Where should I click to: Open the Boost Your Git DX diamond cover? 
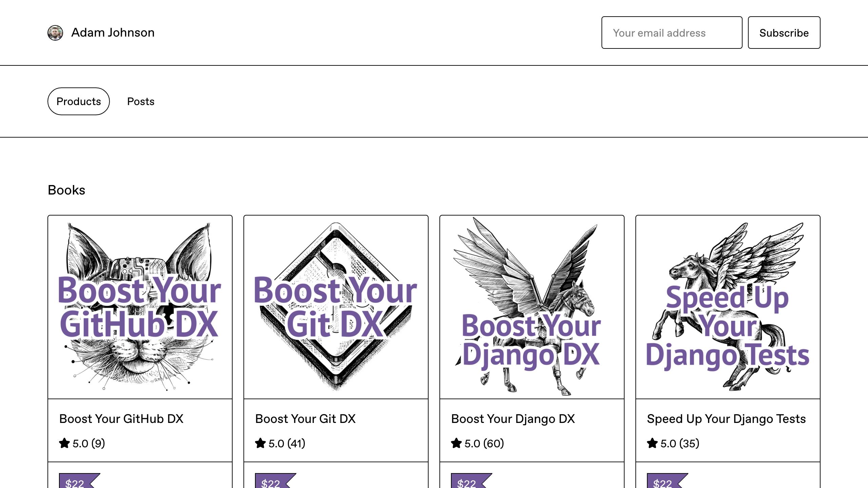click(336, 307)
